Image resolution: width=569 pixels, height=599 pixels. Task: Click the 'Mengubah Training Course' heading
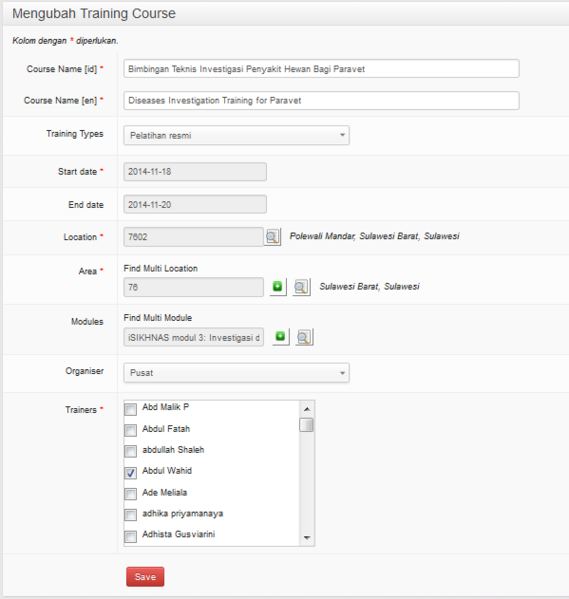pos(94,13)
